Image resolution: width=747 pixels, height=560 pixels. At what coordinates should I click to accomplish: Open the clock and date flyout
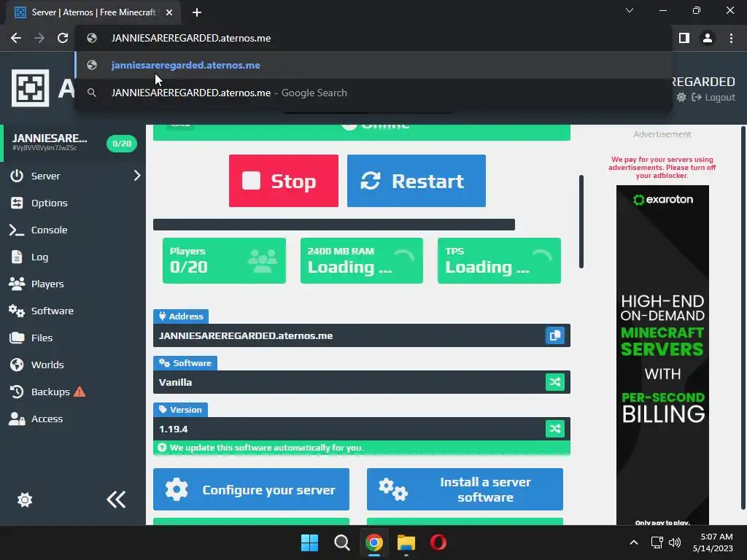713,542
